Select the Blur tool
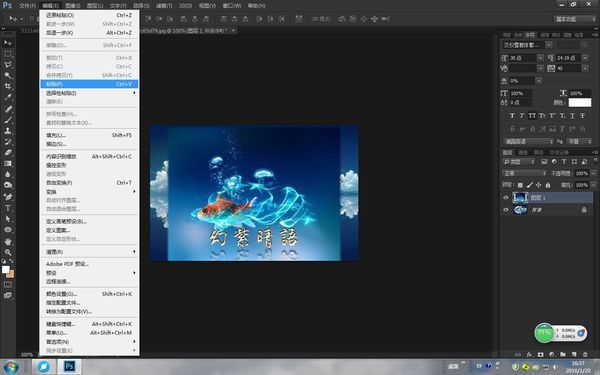This screenshot has width=600, height=375. [x=8, y=174]
